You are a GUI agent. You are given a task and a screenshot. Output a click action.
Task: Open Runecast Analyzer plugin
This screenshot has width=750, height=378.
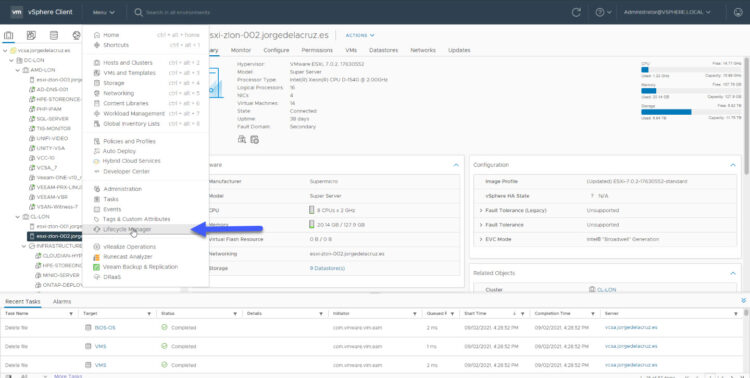[x=127, y=257]
